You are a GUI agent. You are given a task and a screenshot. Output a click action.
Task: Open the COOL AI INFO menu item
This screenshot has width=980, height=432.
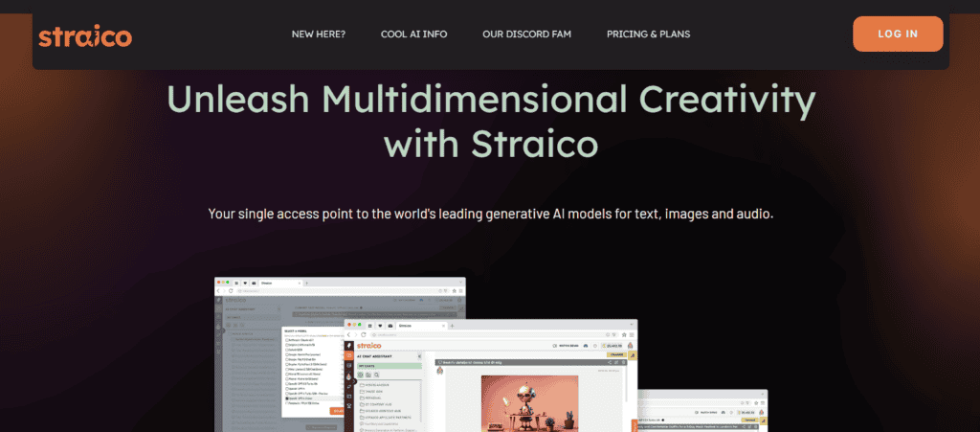tap(413, 34)
